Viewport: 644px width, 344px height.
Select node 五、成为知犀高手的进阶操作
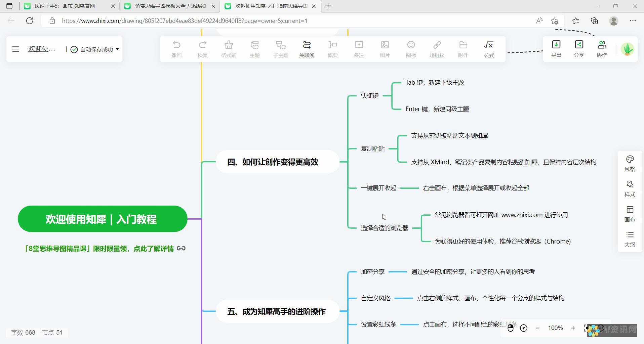tap(278, 311)
